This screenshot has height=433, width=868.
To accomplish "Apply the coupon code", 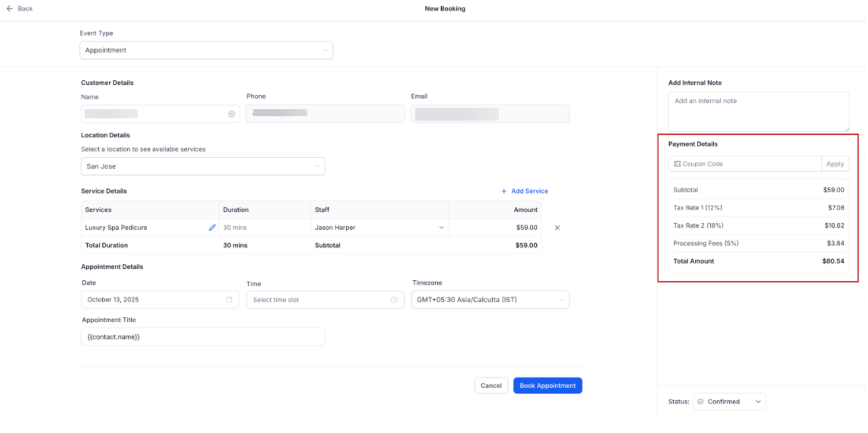I will (x=835, y=164).
